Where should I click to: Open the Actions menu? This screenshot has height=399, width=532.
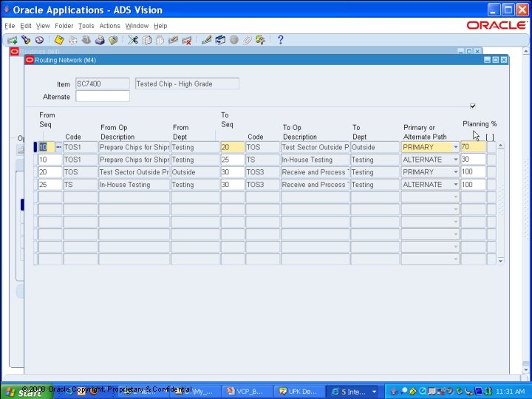[x=109, y=26]
